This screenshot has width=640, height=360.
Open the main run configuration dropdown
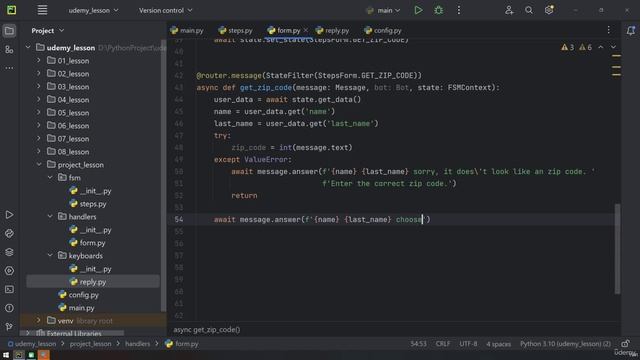(x=384, y=10)
